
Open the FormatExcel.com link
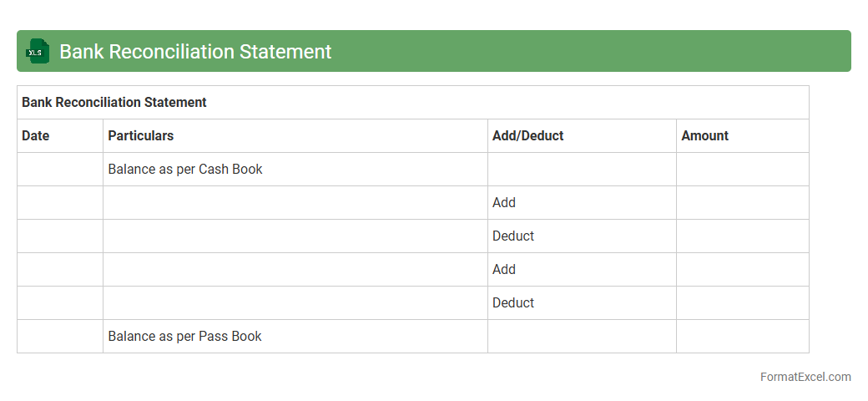pyautogui.click(x=805, y=377)
